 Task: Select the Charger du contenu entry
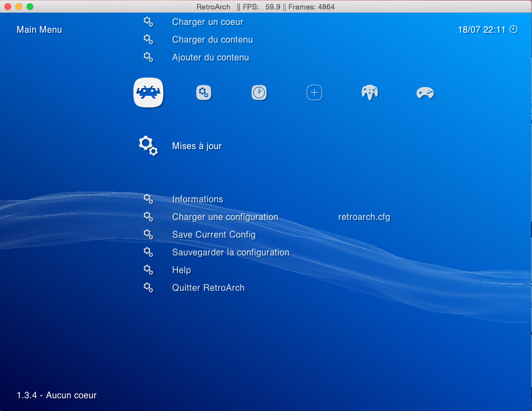click(x=213, y=40)
